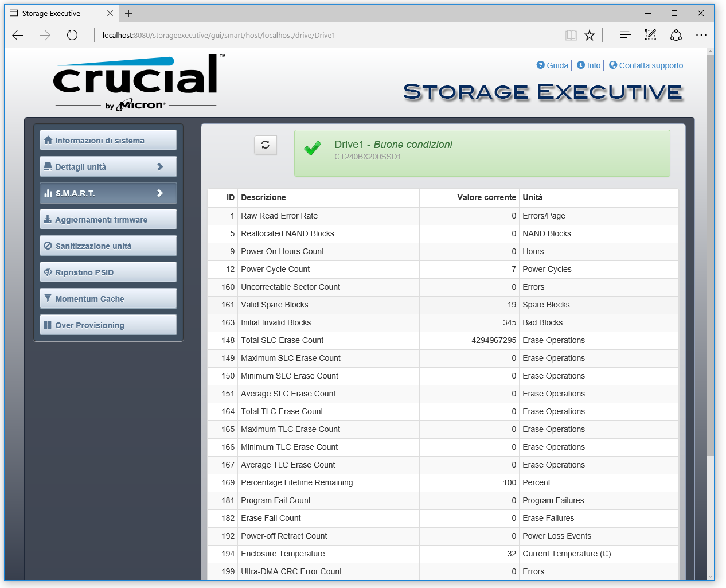This screenshot has width=726, height=588.
Task: Select the Power Cycle Count row
Action: click(x=443, y=269)
